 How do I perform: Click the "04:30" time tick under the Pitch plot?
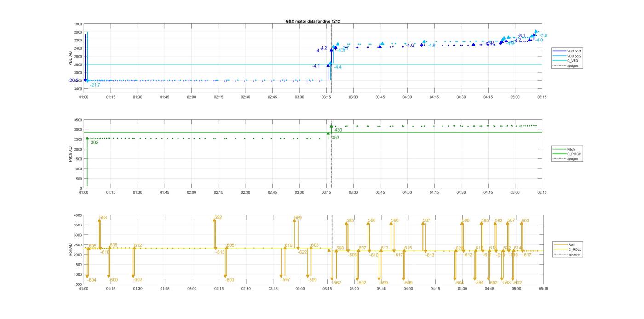point(461,193)
